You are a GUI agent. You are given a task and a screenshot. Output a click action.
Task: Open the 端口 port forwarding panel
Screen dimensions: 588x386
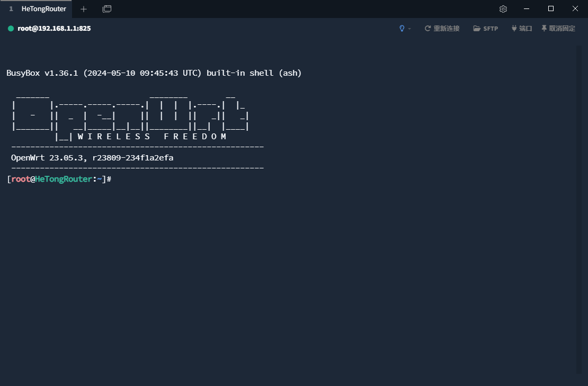coord(522,29)
